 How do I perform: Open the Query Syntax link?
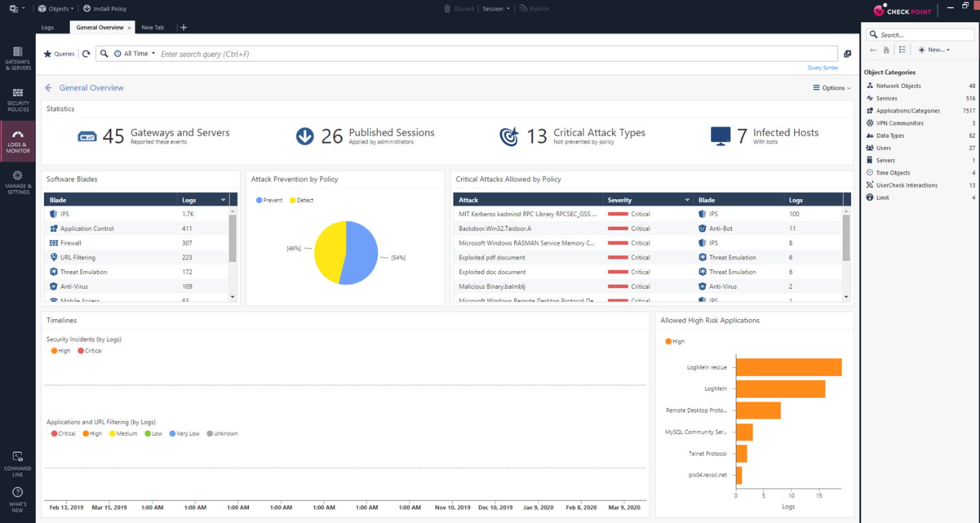tap(823, 68)
